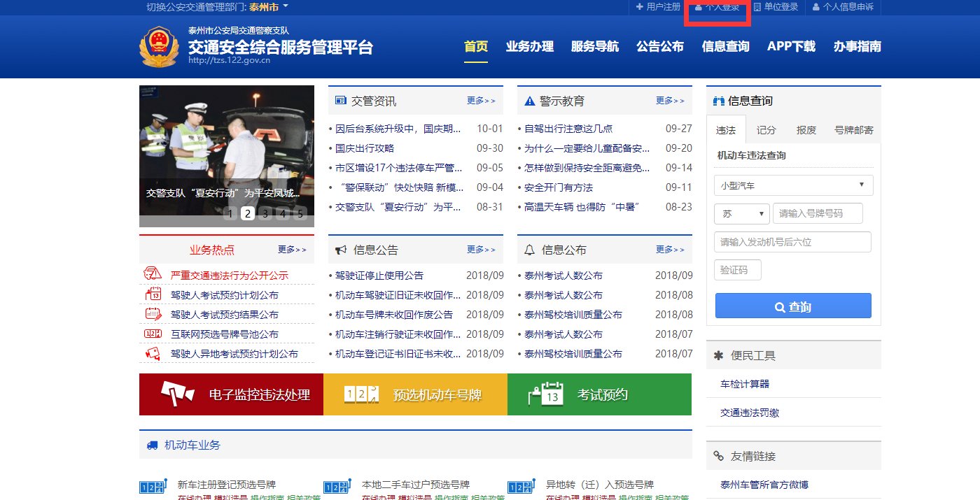Click the bell icon beside 信息公布
This screenshot has height=500, width=980.
(529, 249)
